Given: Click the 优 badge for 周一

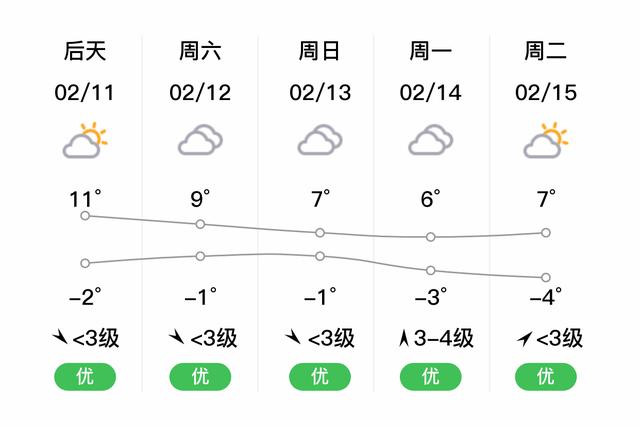Looking at the screenshot, I should click(x=431, y=376).
